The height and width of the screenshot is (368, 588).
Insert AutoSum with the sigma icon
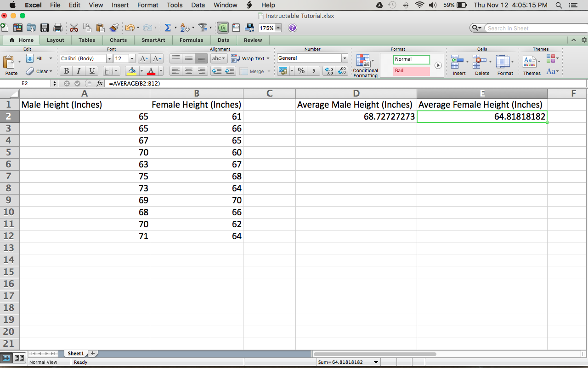click(168, 28)
